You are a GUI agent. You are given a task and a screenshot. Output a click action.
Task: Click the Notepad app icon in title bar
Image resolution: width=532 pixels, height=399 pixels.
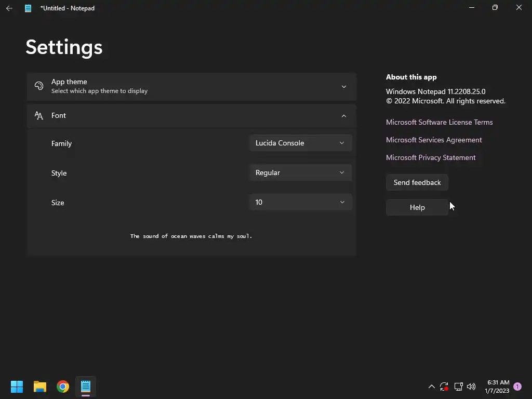(x=28, y=8)
